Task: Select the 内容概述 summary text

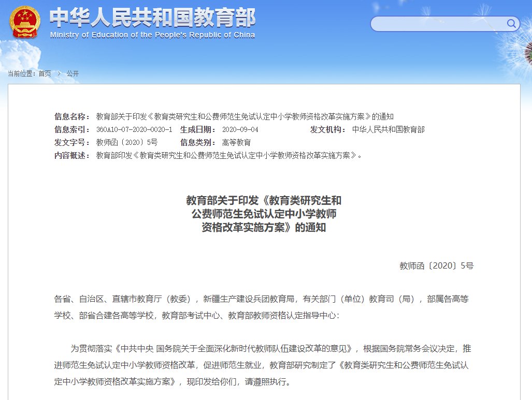Action: coord(229,155)
